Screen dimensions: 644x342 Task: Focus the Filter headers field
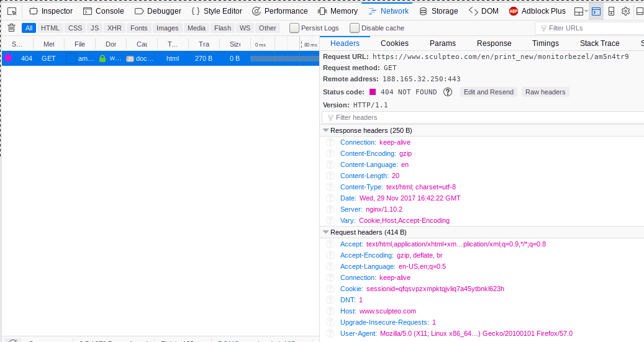[x=483, y=117]
